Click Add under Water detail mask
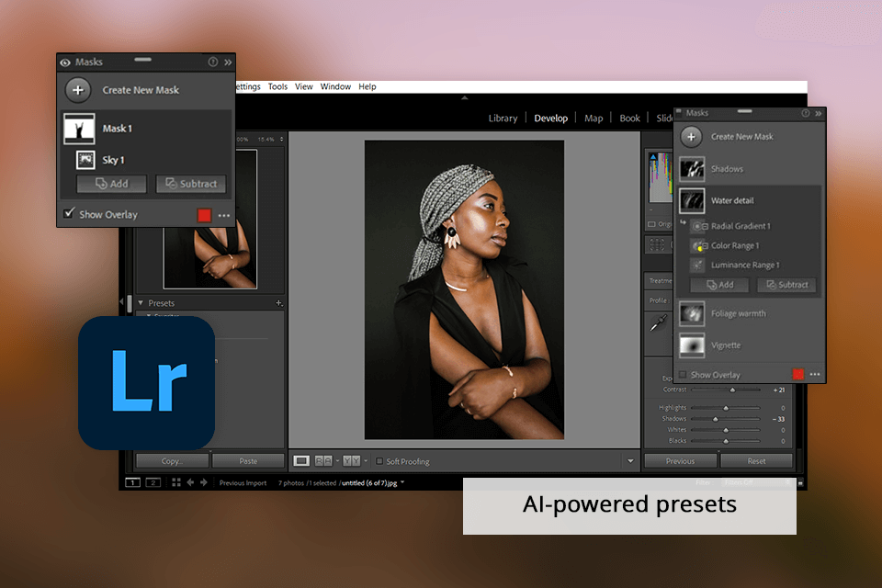This screenshot has width=882, height=588. tap(719, 285)
